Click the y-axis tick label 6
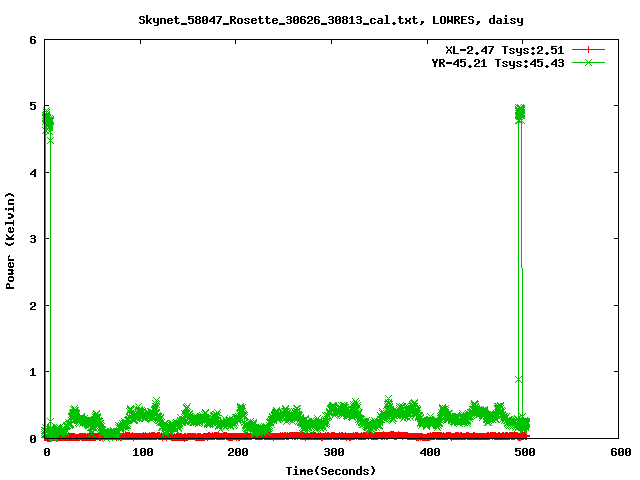 click(x=33, y=40)
